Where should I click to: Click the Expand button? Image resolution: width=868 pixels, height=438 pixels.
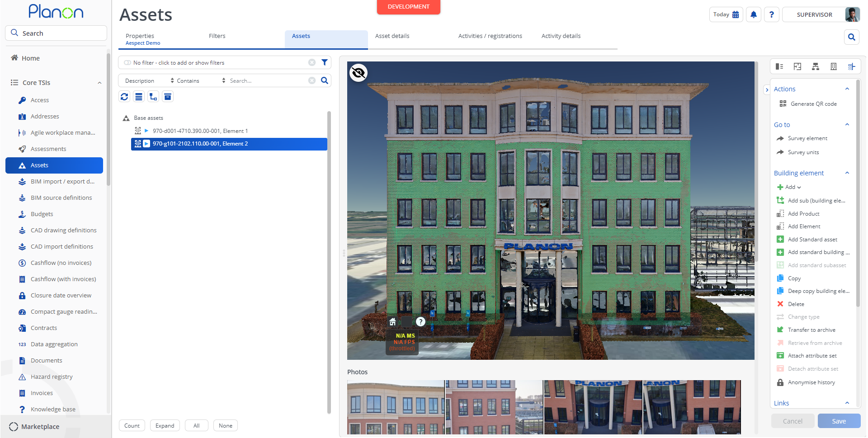(x=165, y=426)
